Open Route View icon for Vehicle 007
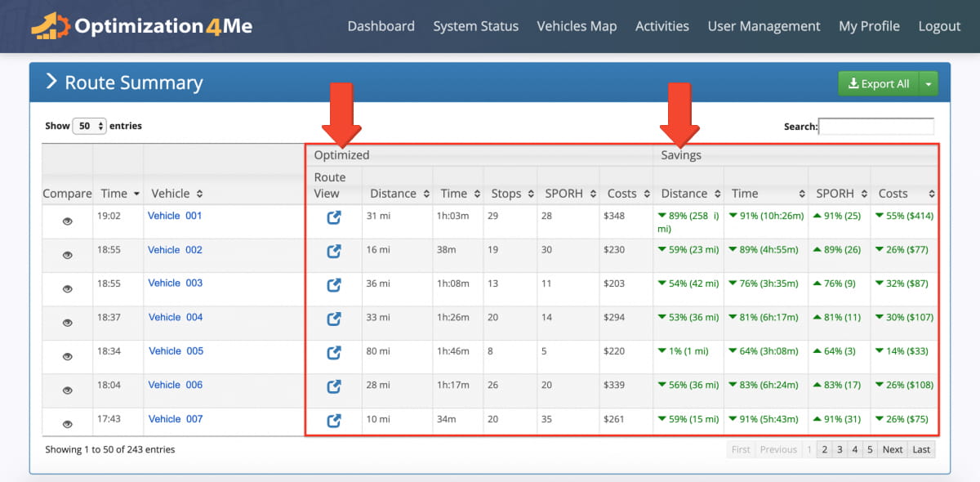Viewport: 980px width, 482px height. (x=333, y=421)
